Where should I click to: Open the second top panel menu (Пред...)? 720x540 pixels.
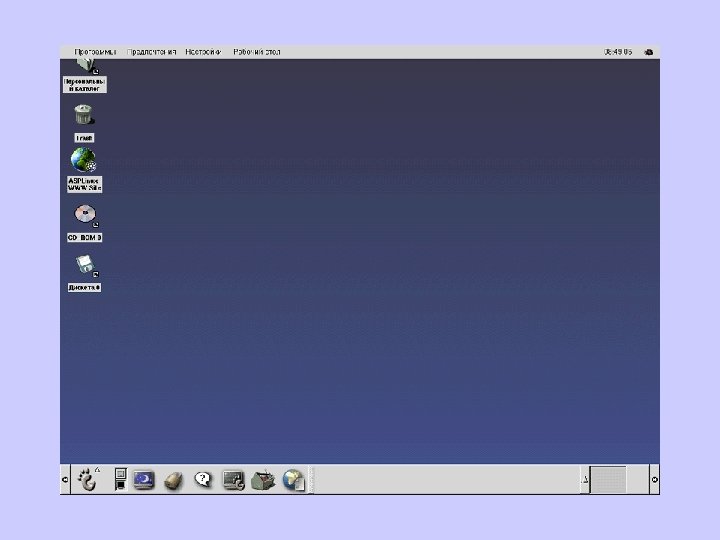[x=152, y=52]
